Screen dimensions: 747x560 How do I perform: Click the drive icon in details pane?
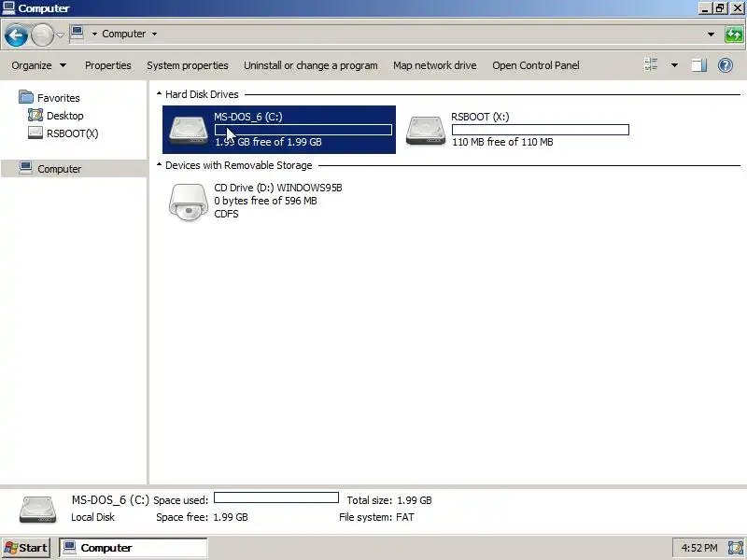(37, 509)
